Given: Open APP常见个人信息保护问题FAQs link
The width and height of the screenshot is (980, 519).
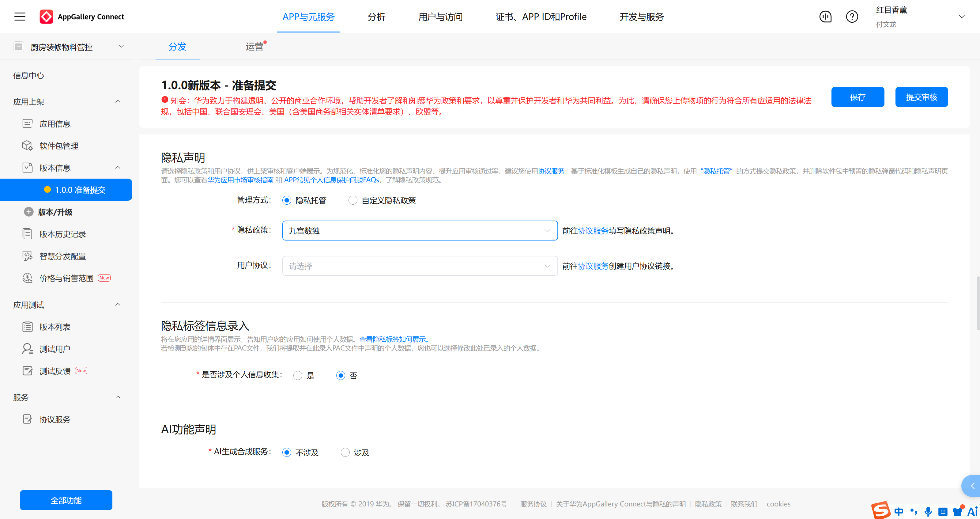Looking at the screenshot, I should pyautogui.click(x=331, y=180).
